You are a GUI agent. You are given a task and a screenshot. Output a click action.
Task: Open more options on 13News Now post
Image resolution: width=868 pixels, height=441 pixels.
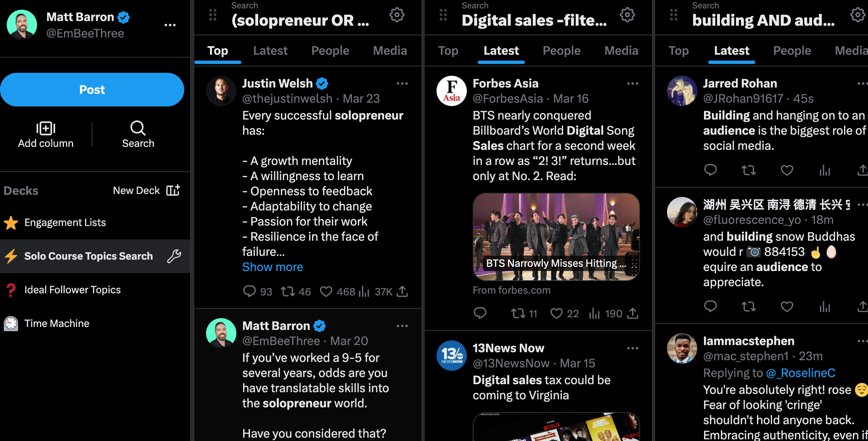point(632,348)
